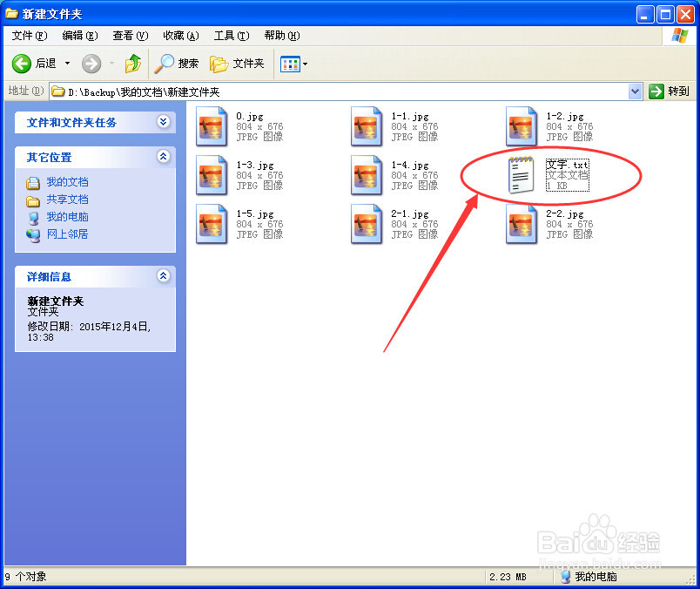This screenshot has height=589, width=700.
Task: Click the Forward arrow icon
Action: (x=91, y=64)
